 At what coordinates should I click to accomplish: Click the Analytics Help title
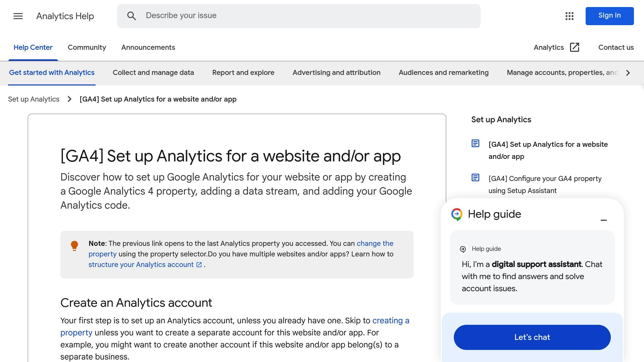65,16
